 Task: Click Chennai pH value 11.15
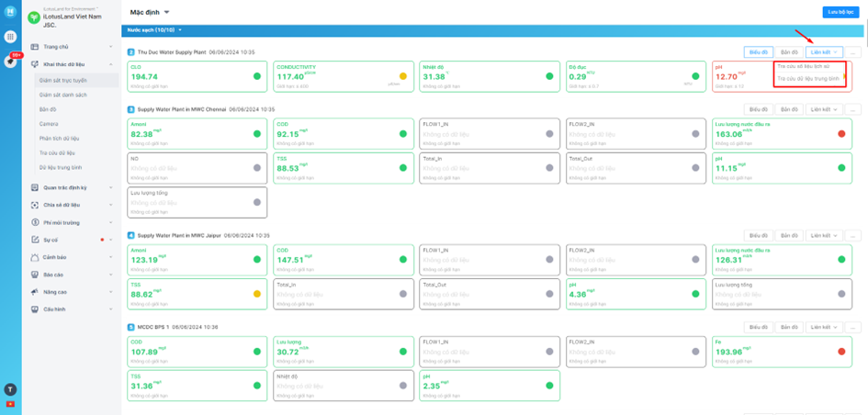(x=727, y=168)
